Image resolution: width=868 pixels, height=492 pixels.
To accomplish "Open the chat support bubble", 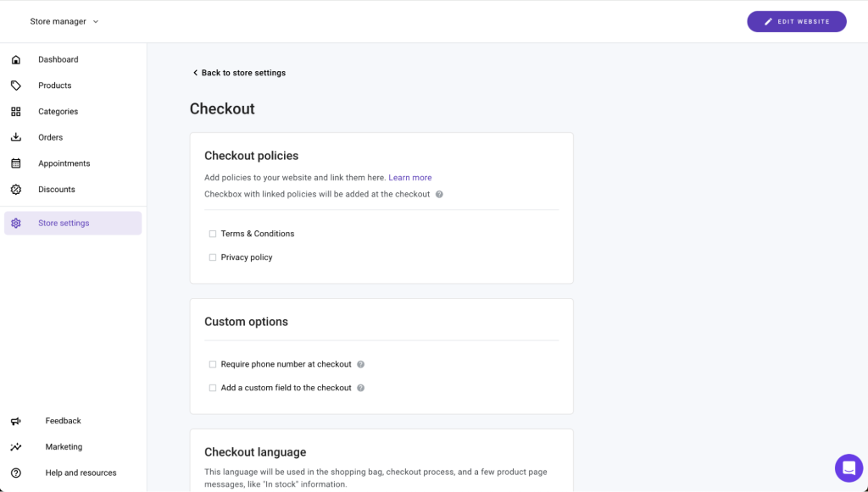I will (849, 468).
